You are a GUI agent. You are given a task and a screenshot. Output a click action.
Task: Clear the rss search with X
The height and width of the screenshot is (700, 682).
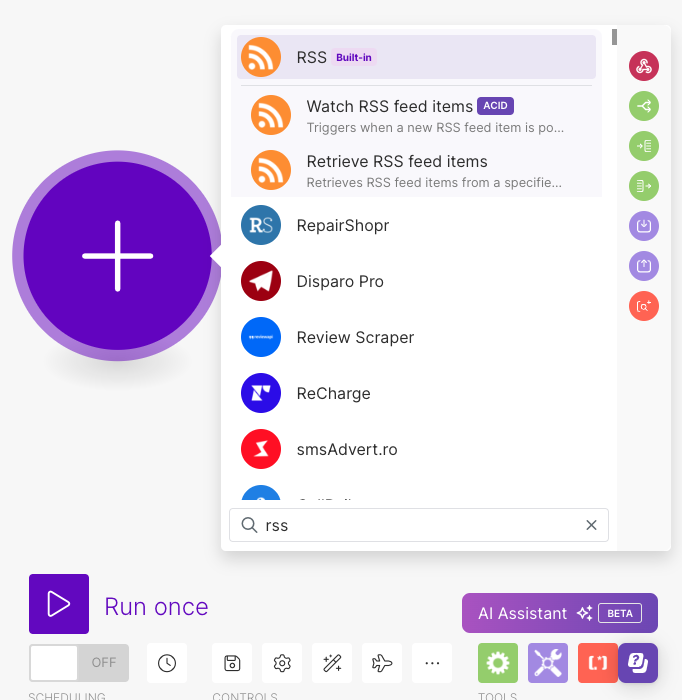(x=591, y=525)
